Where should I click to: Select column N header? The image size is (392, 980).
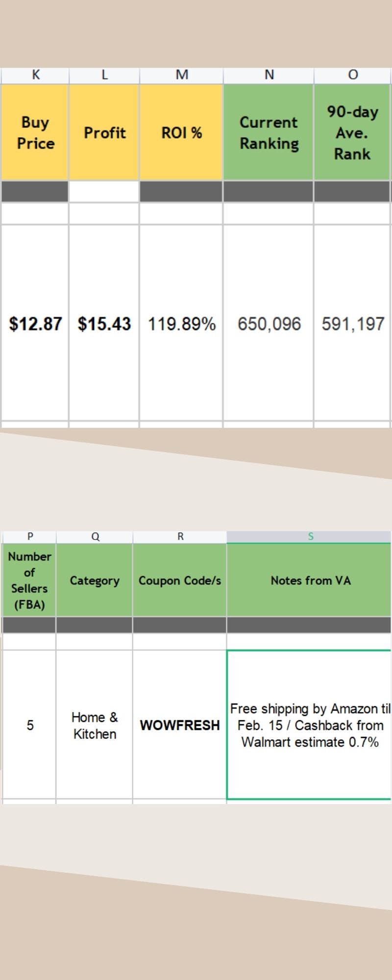(269, 75)
